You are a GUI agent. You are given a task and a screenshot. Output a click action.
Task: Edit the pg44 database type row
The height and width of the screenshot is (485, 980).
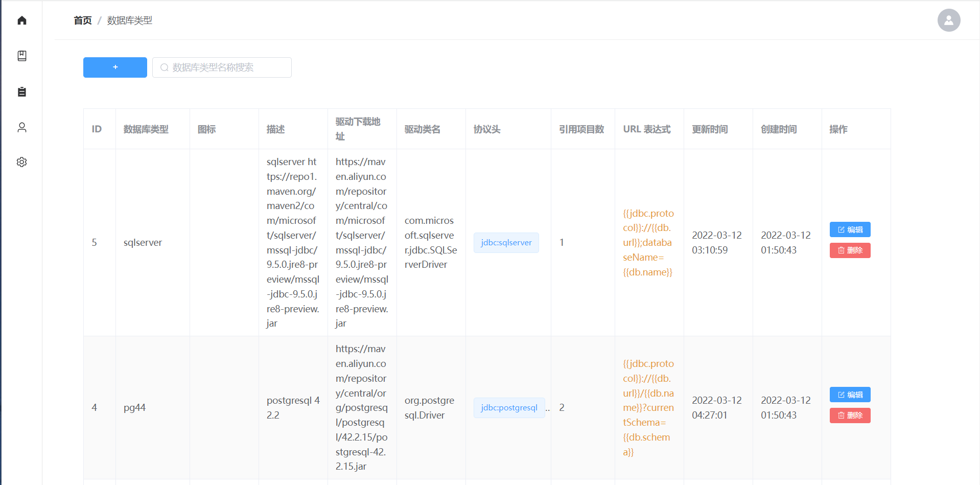pos(850,395)
